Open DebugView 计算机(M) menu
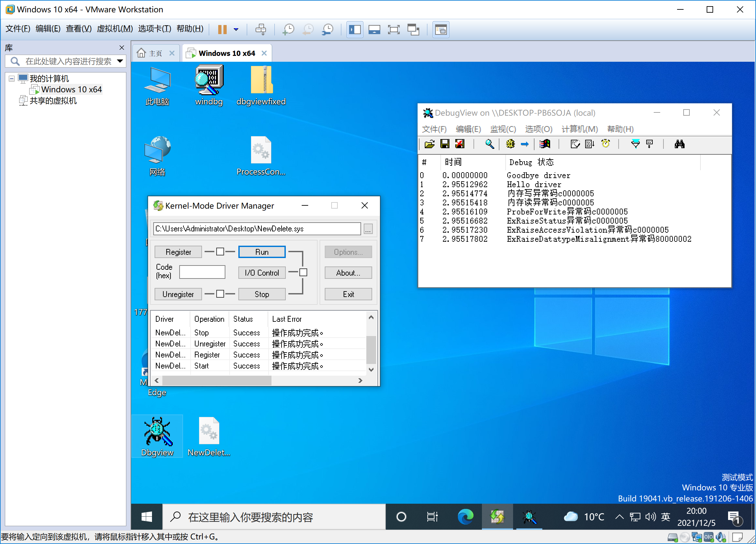The height and width of the screenshot is (544, 756). tap(579, 129)
